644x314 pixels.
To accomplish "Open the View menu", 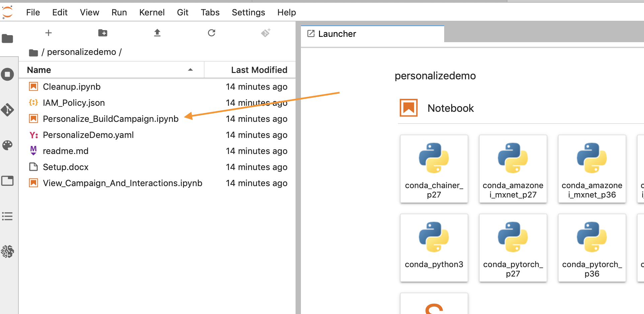I will [x=89, y=12].
